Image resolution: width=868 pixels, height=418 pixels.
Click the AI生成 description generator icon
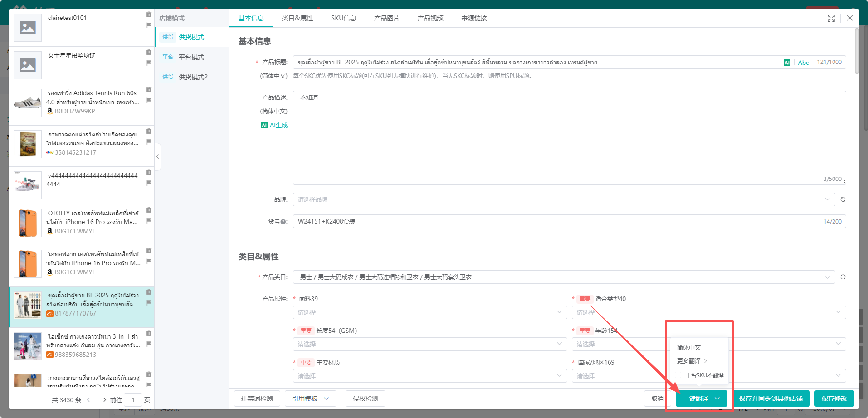pyautogui.click(x=264, y=125)
